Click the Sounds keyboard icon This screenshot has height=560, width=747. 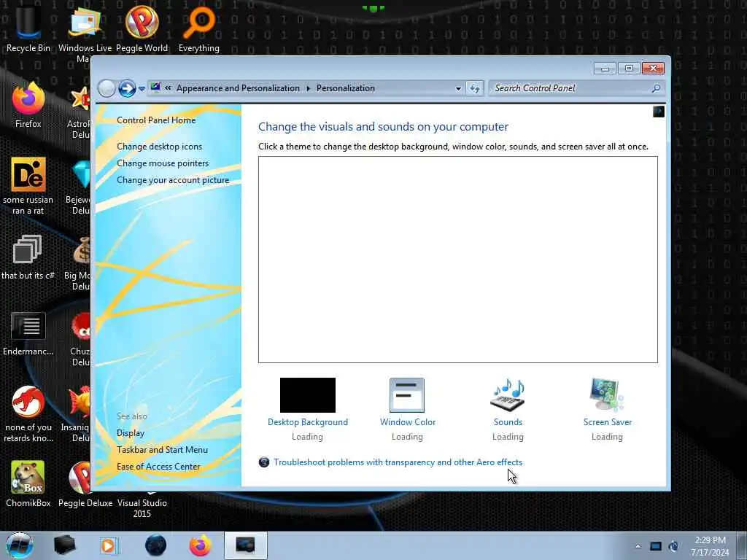pyautogui.click(x=508, y=394)
